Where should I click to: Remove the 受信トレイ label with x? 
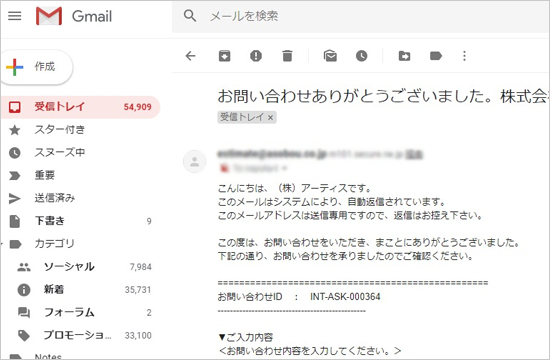click(x=270, y=118)
